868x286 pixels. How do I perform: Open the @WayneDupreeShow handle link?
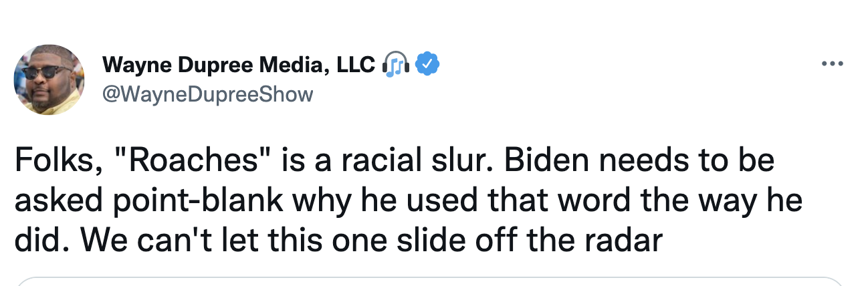coord(207,94)
